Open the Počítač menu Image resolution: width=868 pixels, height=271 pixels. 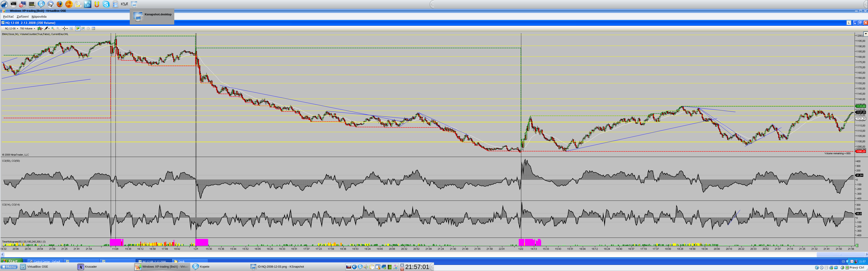tap(8, 16)
